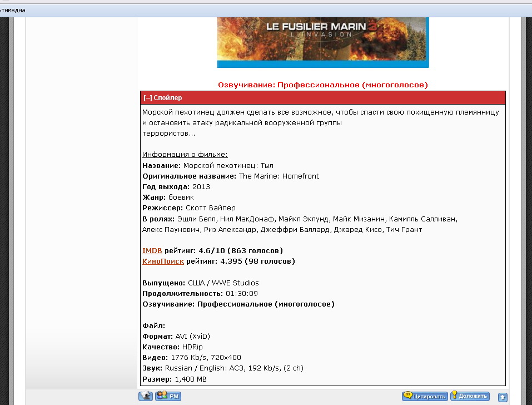Click the cast name "Эшли Белл"
This screenshot has height=405, width=532.
196,219
